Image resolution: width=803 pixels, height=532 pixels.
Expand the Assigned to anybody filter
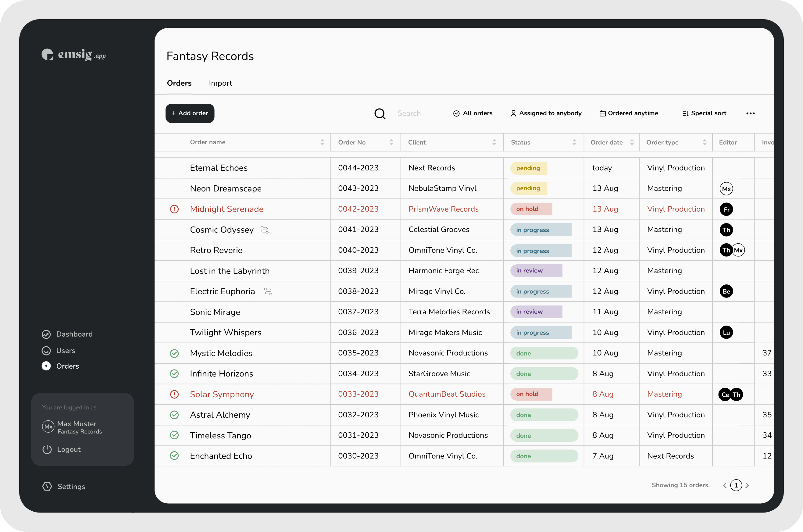click(545, 113)
